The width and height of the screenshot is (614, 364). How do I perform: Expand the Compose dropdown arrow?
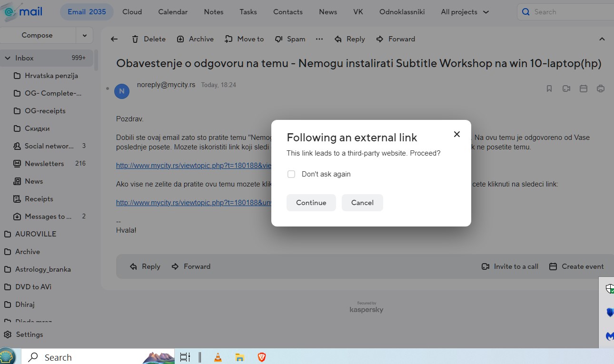[84, 35]
